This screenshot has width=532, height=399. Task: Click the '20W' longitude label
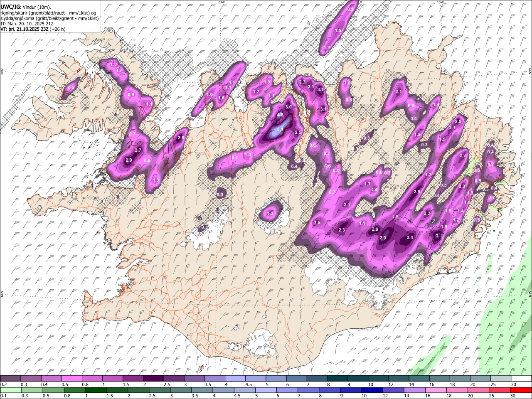(x=221, y=2)
